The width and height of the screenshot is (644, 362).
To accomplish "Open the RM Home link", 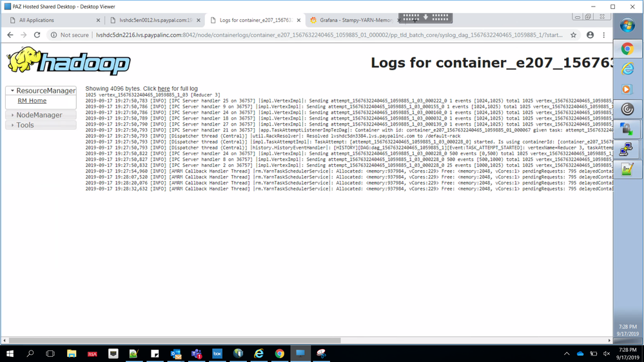I will [x=32, y=101].
